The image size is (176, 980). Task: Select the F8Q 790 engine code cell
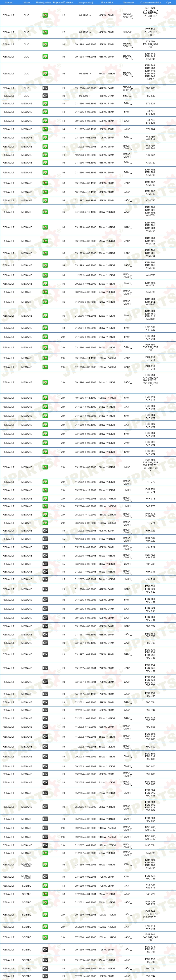pyautogui.click(x=150, y=643)
